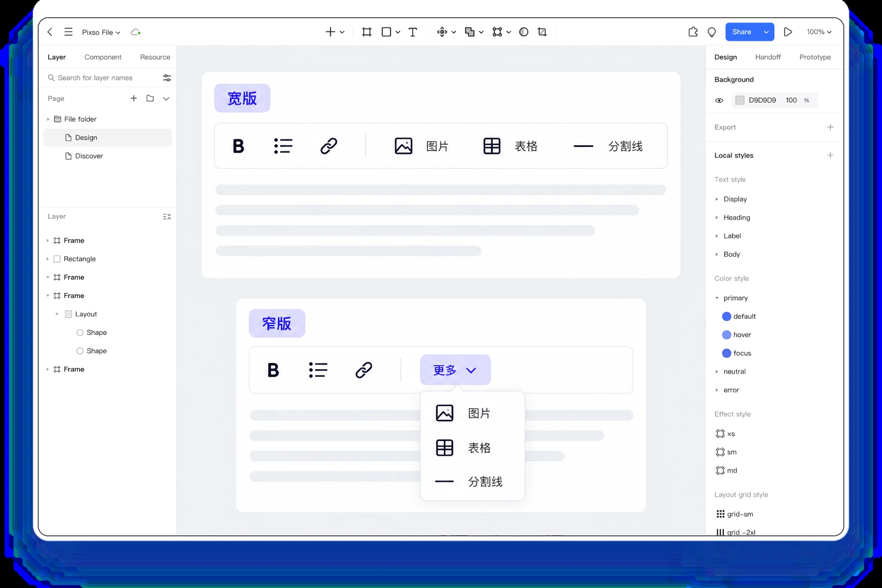The width and height of the screenshot is (882, 588).
Task: Collapse the Layout layer arrow
Action: click(x=57, y=314)
